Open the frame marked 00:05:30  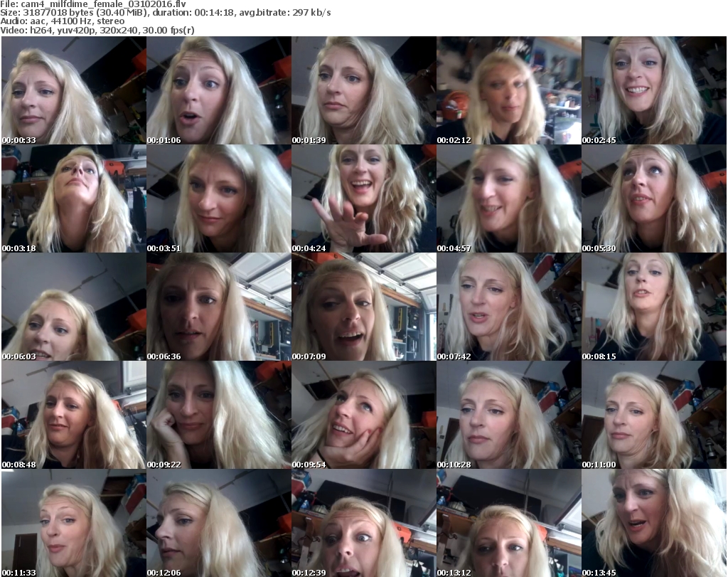pyautogui.click(x=654, y=198)
